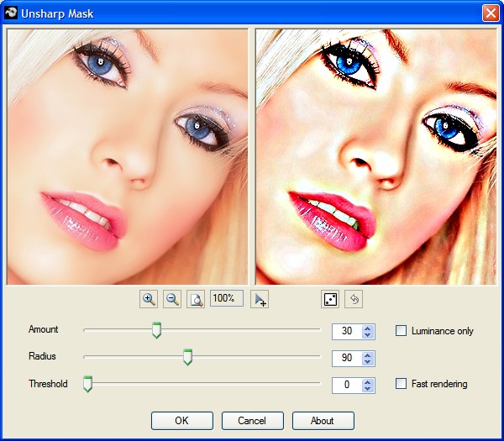Image resolution: width=504 pixels, height=441 pixels.
Task: Close the Unsharp Mask dialog
Action: click(491, 13)
